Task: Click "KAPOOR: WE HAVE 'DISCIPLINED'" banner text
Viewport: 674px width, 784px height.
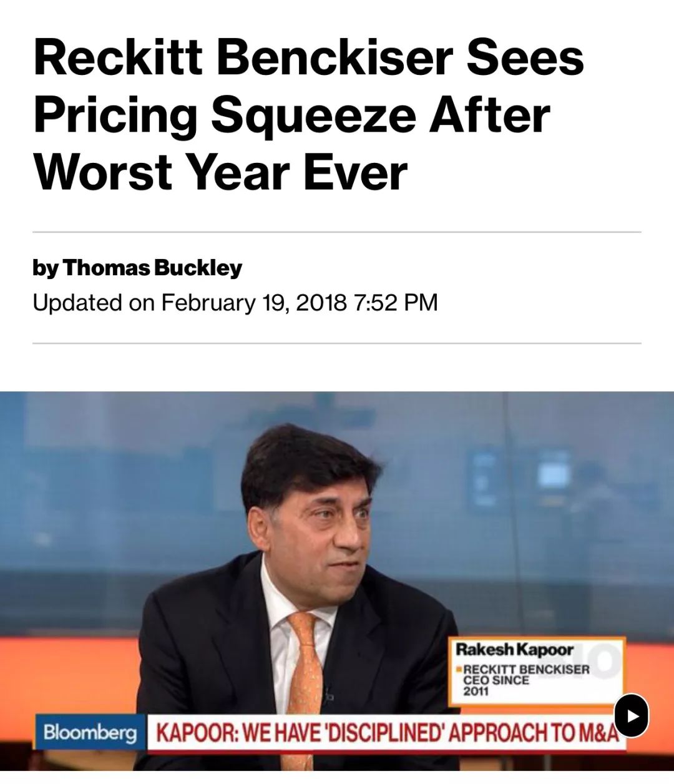Action: click(x=300, y=733)
